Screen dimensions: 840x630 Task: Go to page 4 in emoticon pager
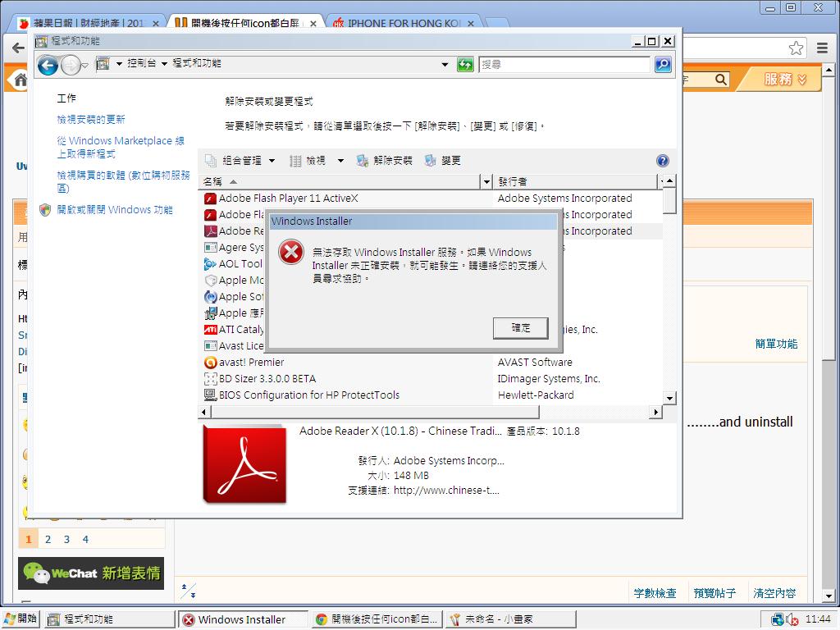[85, 540]
